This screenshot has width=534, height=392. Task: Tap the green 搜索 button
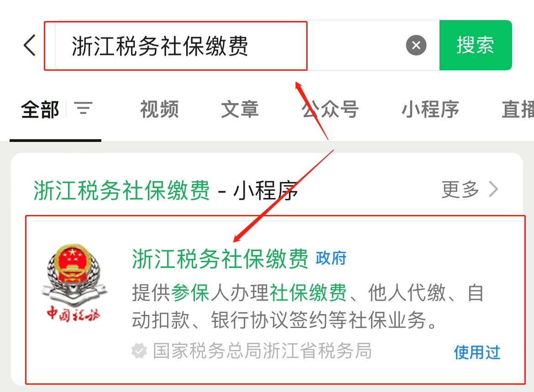coord(476,45)
